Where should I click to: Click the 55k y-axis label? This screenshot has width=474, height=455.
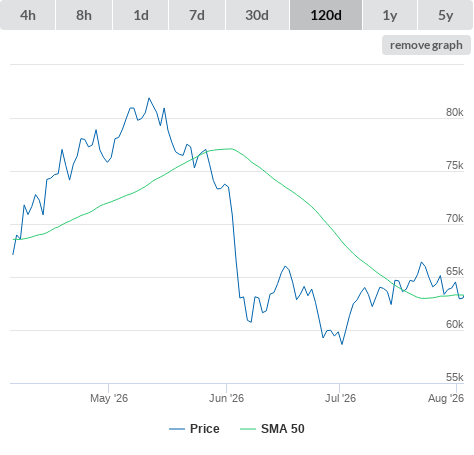coord(455,377)
